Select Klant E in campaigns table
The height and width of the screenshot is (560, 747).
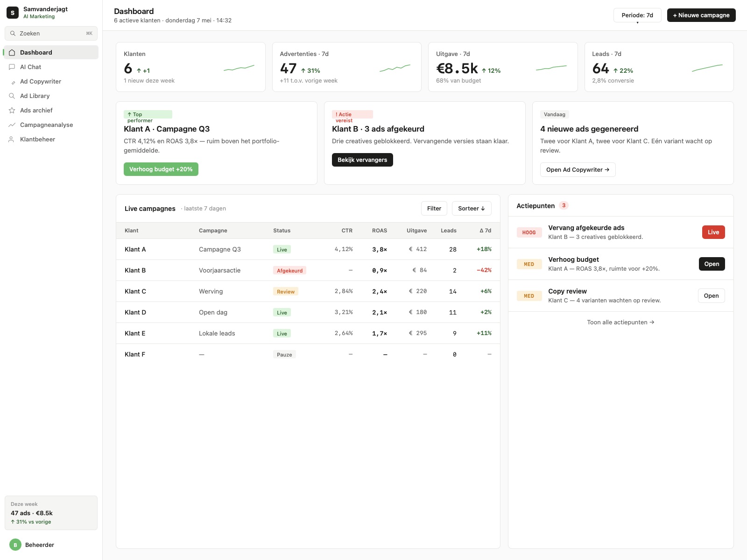308,333
